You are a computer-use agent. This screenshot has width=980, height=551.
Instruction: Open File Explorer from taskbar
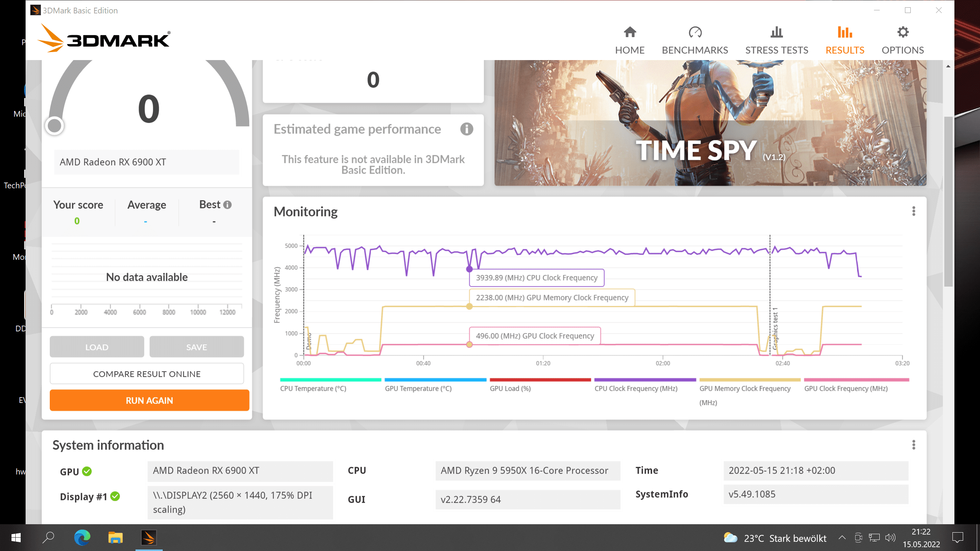coord(115,538)
